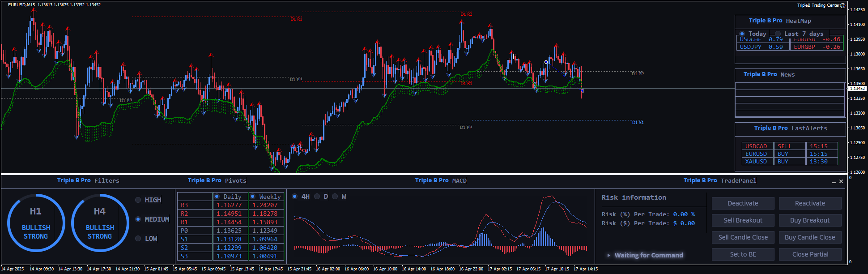
Task: Set MACD timeframe to D
Action: [x=317, y=197]
